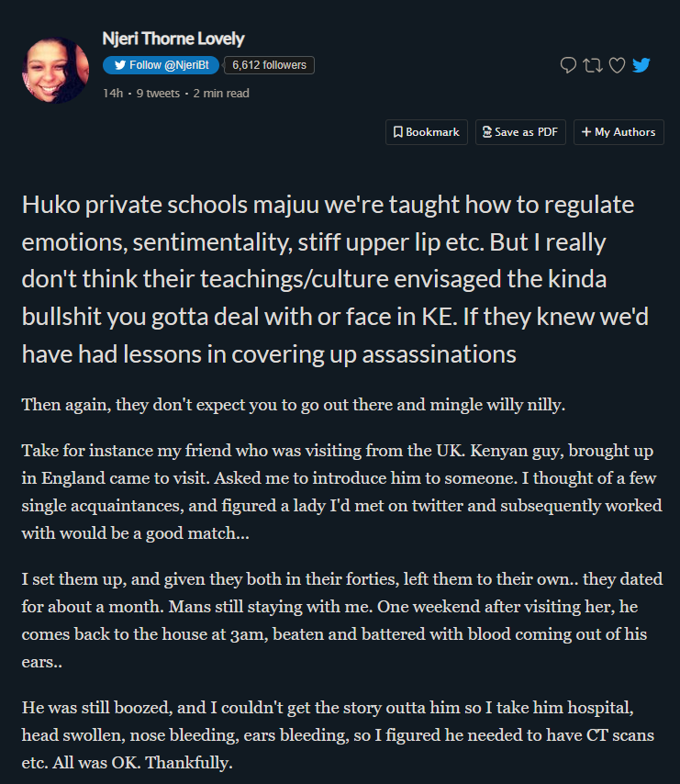Click the first tweet starting 'Huko private schools'

coord(328,278)
